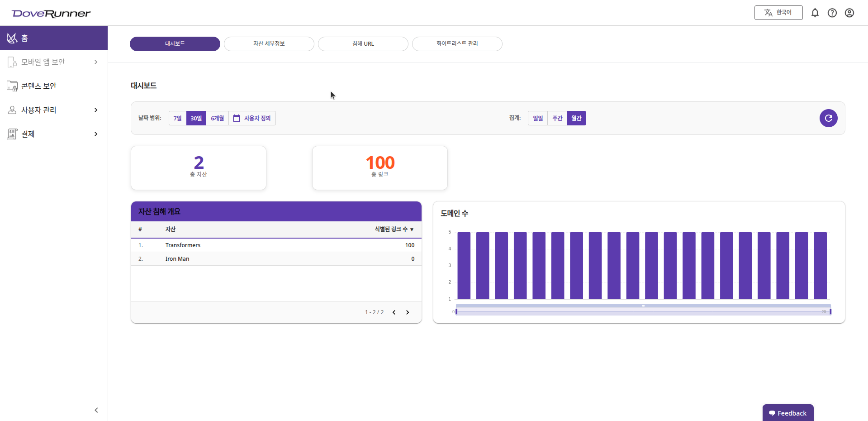Viewport: 868px width, 421px height.
Task: Open the user account profile icon
Action: [849, 13]
